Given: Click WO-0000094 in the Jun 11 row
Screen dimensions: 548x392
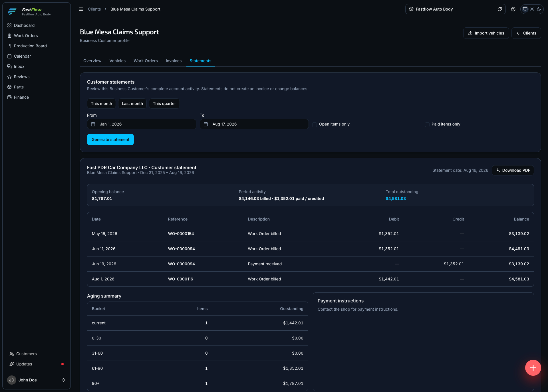Looking at the screenshot, I should point(182,249).
